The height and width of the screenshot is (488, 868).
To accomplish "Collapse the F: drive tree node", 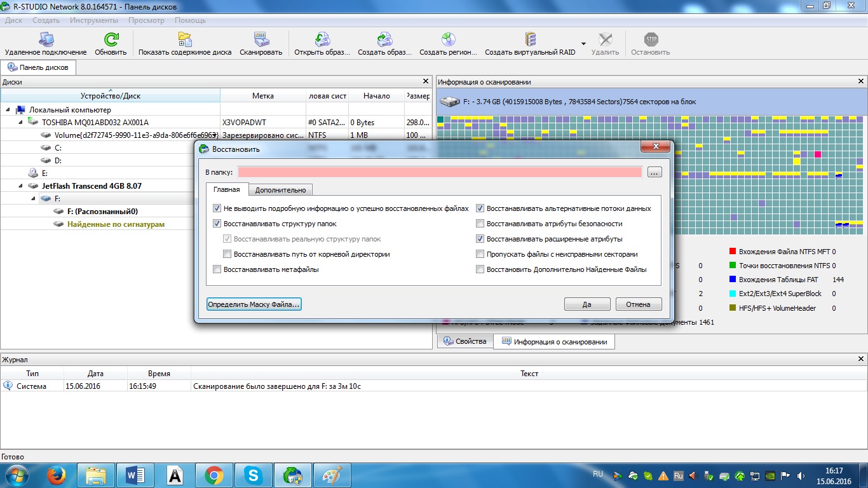I will click(32, 199).
